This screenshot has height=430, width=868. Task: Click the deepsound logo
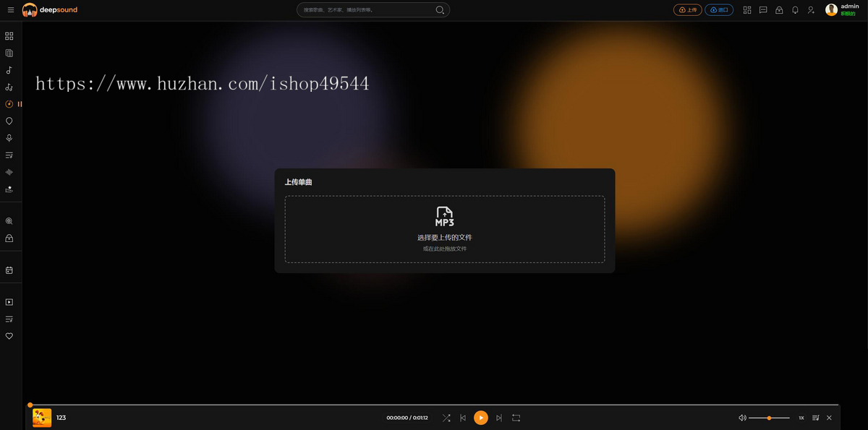[50, 10]
